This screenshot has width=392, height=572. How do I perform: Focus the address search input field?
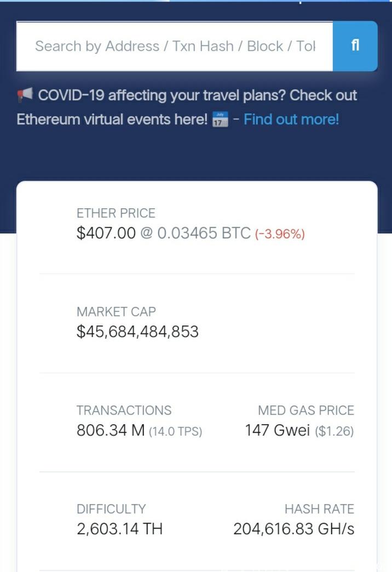pyautogui.click(x=175, y=46)
